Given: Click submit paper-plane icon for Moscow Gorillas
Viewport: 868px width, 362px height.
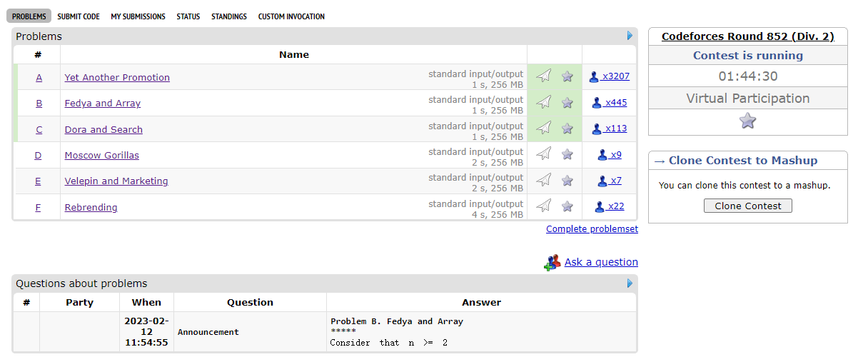Looking at the screenshot, I should point(544,154).
